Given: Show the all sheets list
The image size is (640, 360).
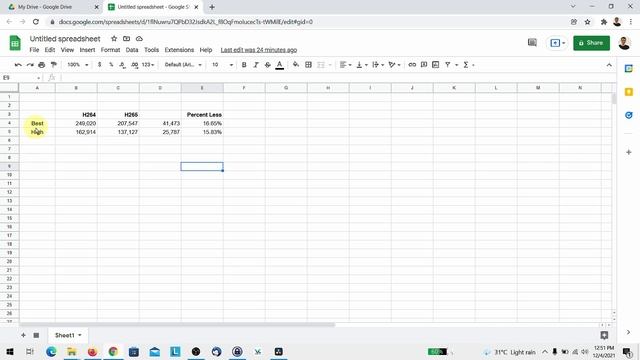Looking at the screenshot, I should tap(36, 335).
